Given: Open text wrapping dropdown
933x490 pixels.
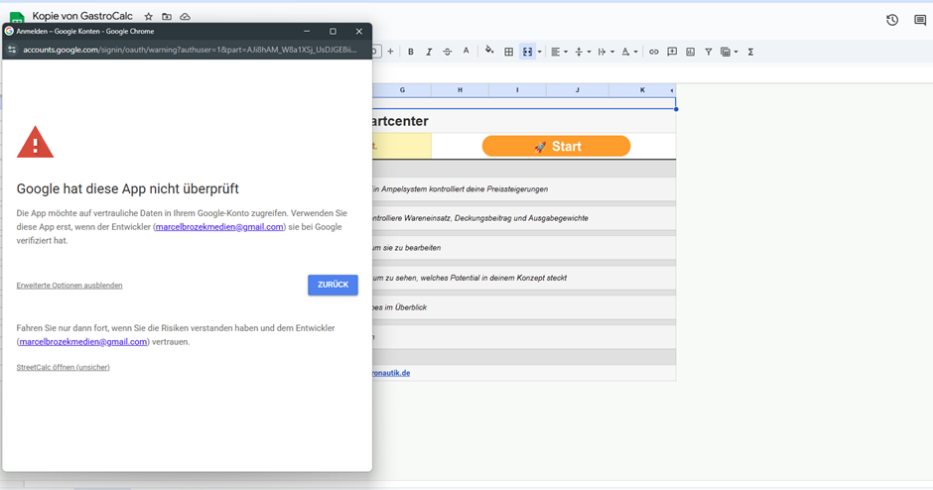Looking at the screenshot, I should coord(605,52).
